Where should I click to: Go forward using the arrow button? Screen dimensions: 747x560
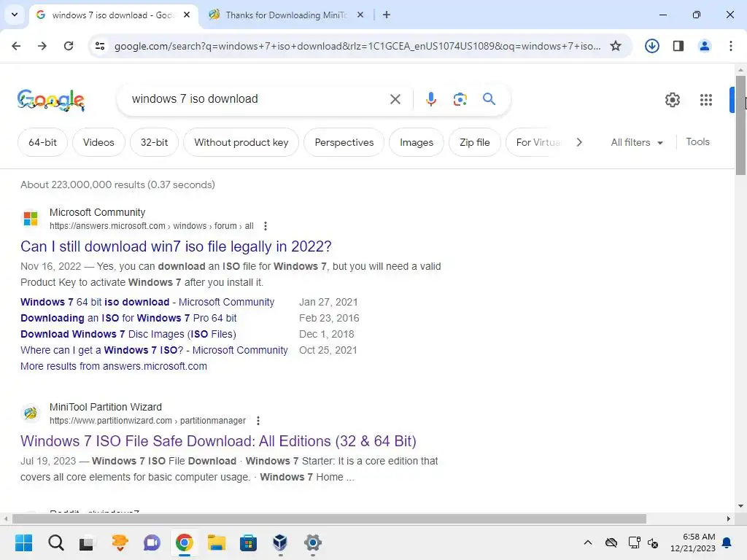pos(42,46)
